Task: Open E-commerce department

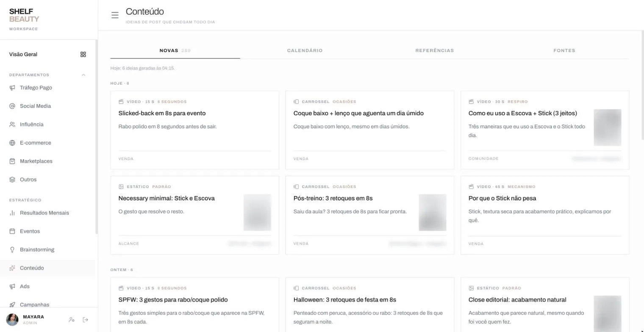Action: click(x=47, y=143)
